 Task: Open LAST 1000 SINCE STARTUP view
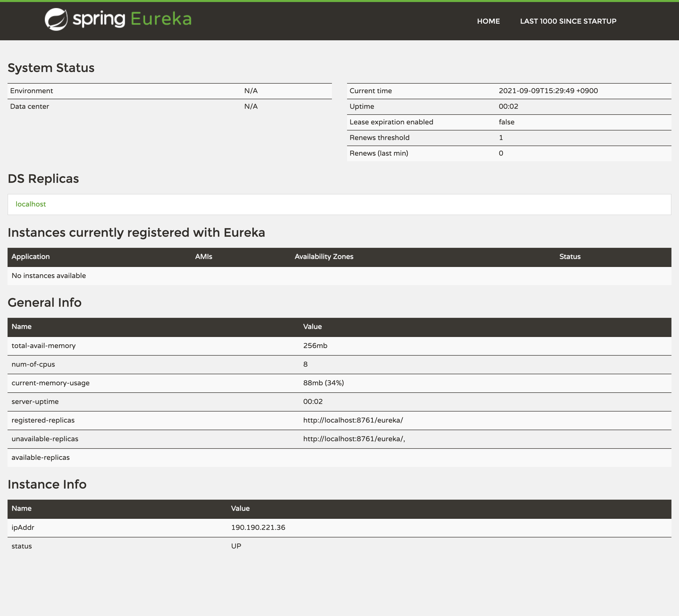coord(568,21)
